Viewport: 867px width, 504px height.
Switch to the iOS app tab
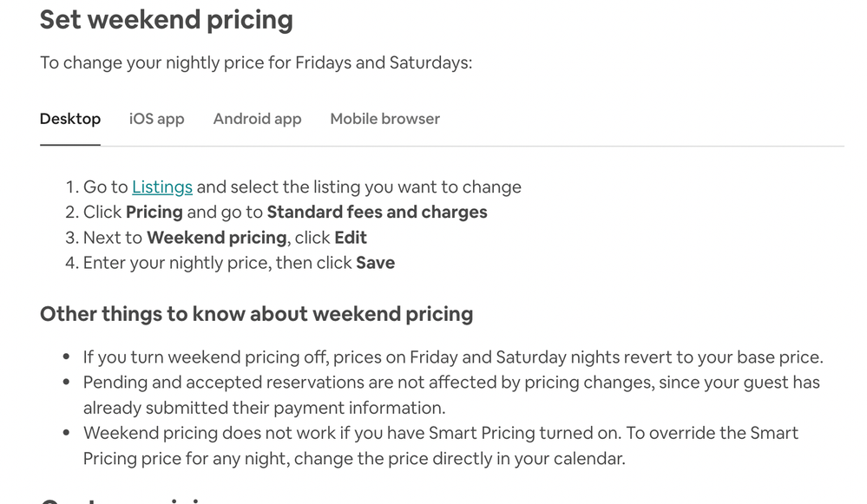pos(156,119)
